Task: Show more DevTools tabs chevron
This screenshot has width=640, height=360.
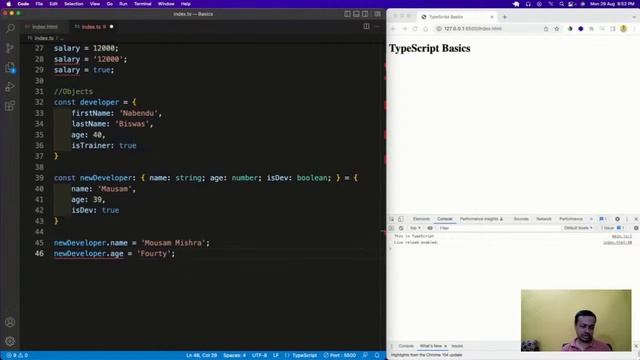Action: (x=591, y=219)
